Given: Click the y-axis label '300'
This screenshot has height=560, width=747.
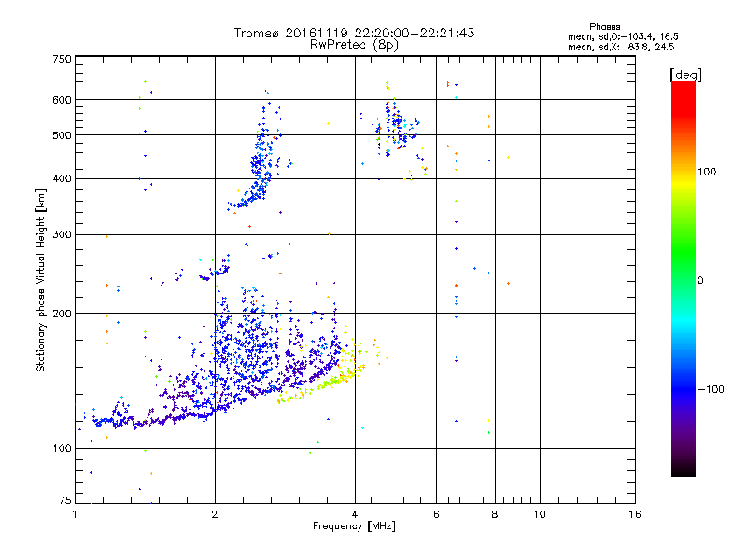Looking at the screenshot, I should pos(62,235).
